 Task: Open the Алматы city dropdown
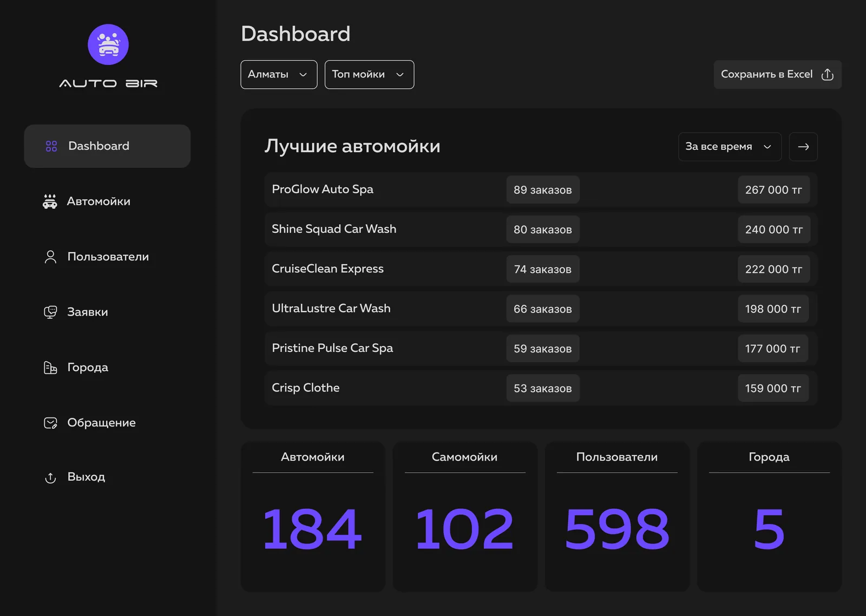[279, 75]
